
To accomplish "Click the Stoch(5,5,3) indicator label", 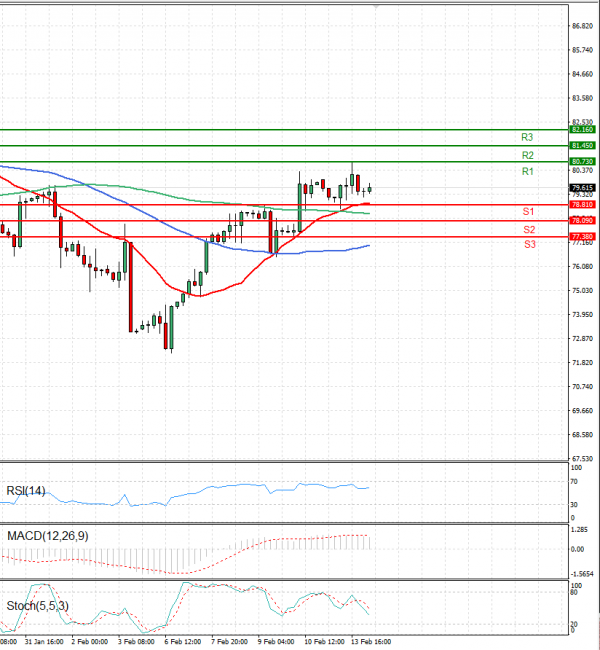I will coord(37,606).
